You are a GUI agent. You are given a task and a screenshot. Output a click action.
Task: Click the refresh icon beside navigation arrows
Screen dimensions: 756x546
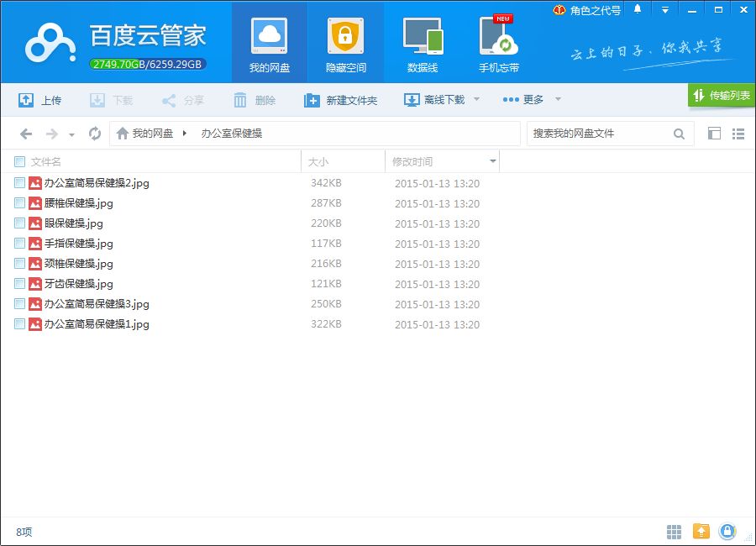click(x=95, y=134)
